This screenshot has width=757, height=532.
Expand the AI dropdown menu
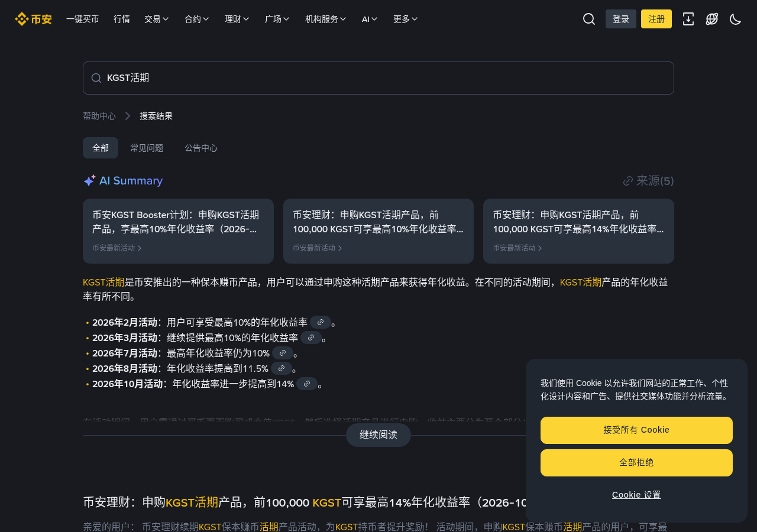[x=370, y=19]
